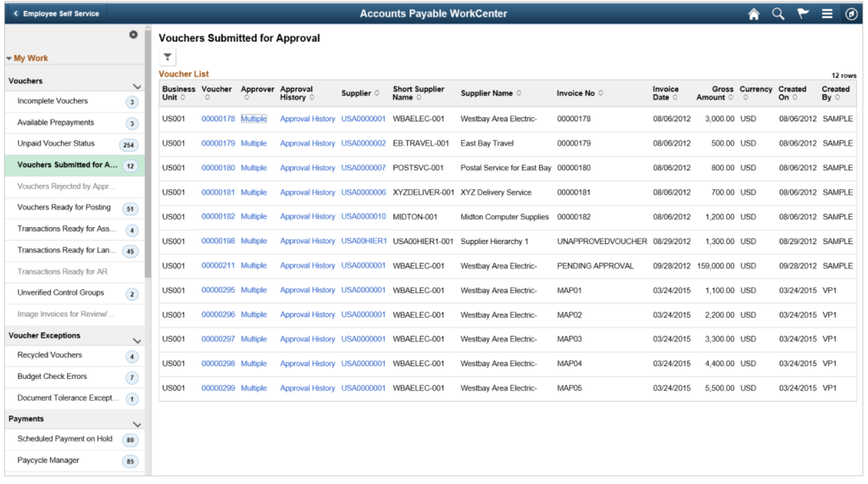Open supplier USA00HIER1 link

pos(364,242)
